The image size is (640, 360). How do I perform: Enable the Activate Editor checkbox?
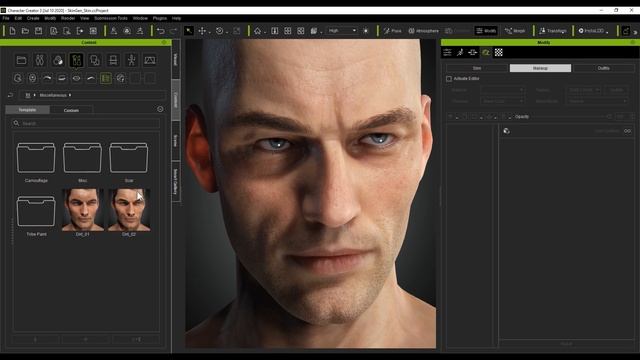[449, 78]
